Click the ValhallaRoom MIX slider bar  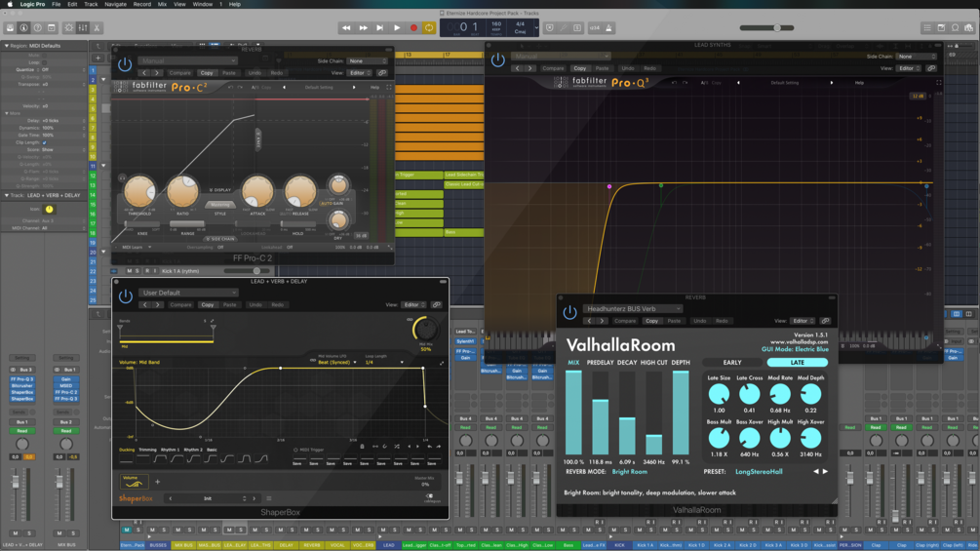click(x=573, y=413)
